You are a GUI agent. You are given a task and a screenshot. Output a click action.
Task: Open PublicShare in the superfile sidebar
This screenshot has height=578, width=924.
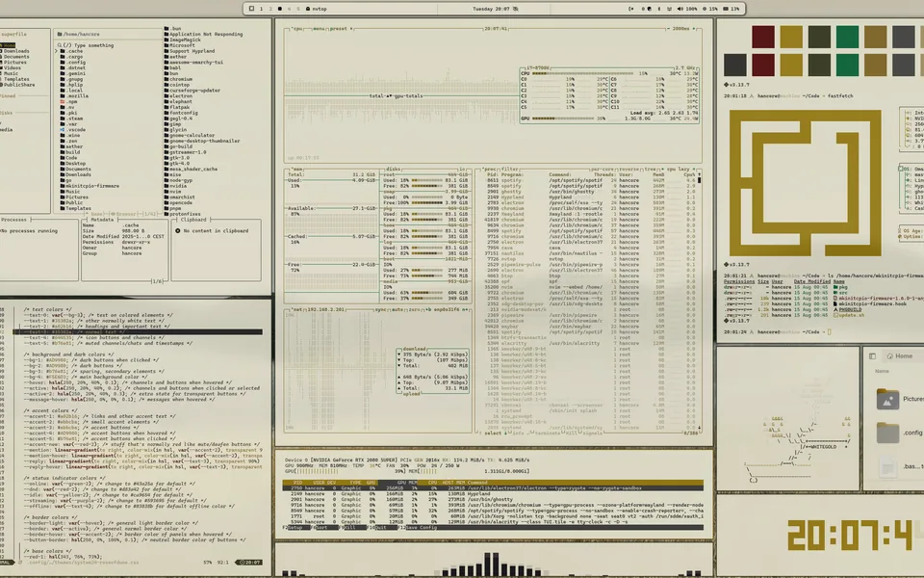pos(18,85)
